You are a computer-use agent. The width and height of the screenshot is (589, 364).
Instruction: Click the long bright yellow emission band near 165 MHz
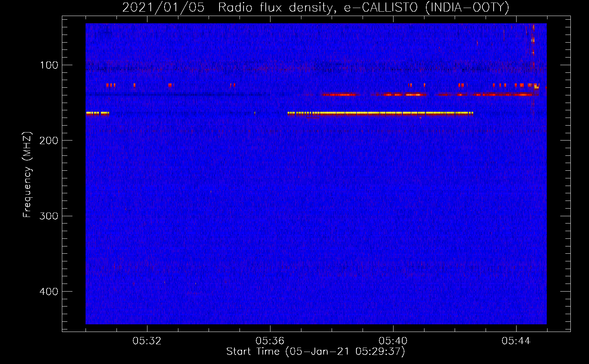[380, 113]
